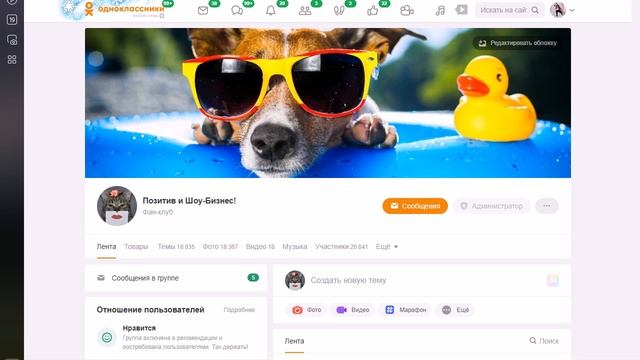Click the avatar next to 'Создать новую тему'
This screenshot has width=640, height=360.
[295, 280]
